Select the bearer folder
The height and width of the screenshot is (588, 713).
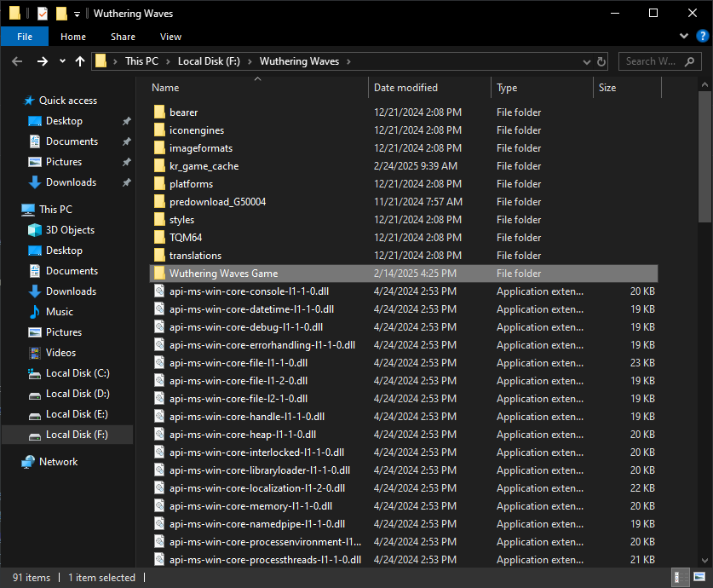click(x=183, y=112)
